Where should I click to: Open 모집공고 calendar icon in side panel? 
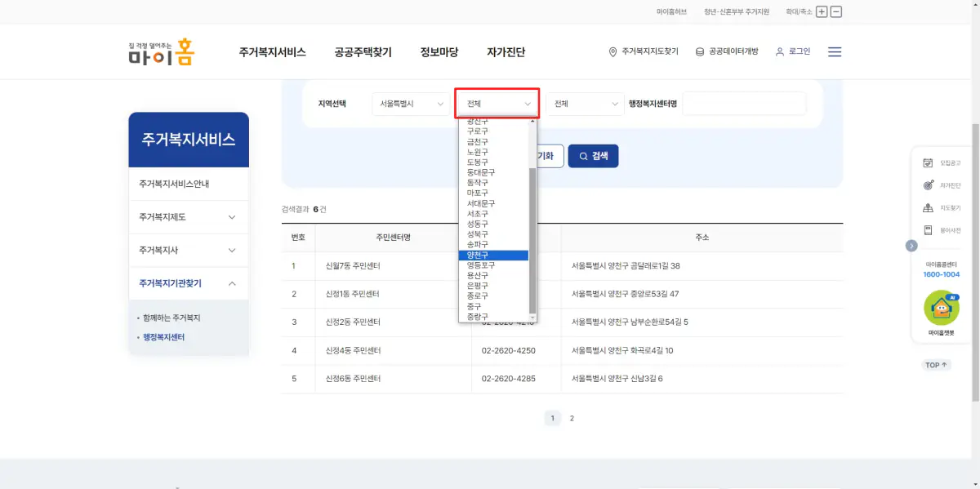point(928,162)
